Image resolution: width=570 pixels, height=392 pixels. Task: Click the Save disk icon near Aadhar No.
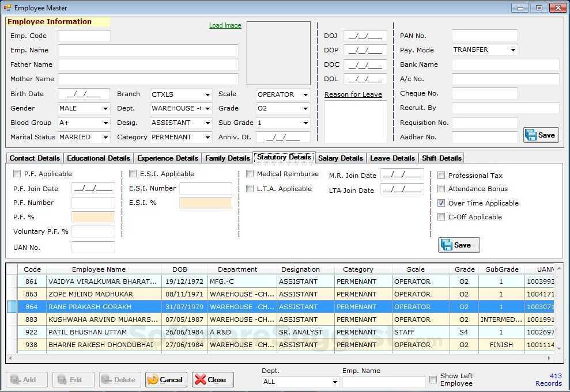coord(531,134)
